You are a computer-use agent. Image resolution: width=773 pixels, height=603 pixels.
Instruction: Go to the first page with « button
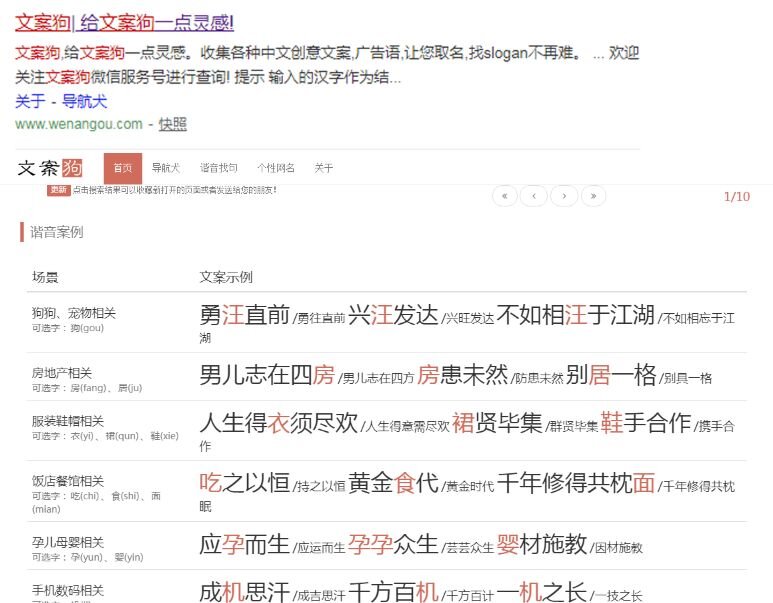point(504,196)
